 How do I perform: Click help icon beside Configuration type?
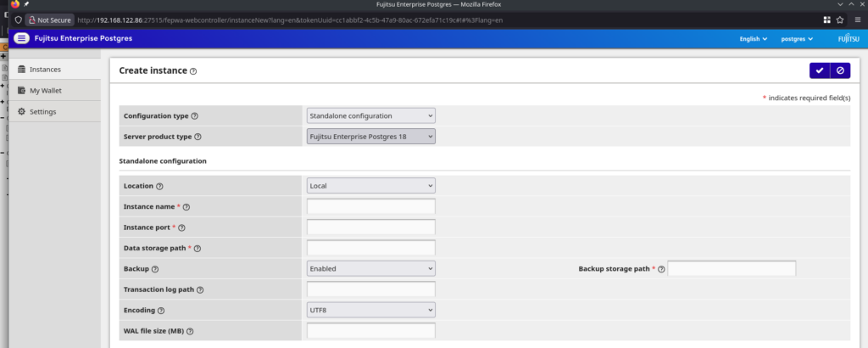(x=195, y=115)
